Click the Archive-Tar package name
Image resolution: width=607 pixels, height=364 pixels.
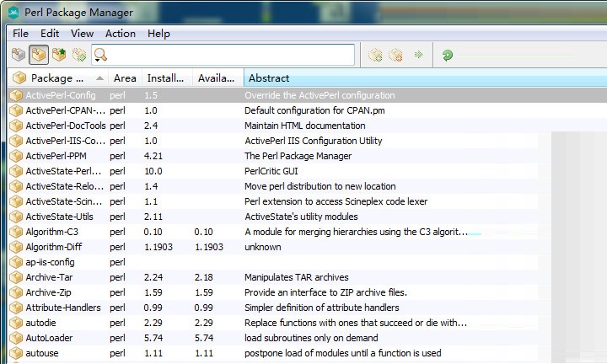click(x=49, y=277)
